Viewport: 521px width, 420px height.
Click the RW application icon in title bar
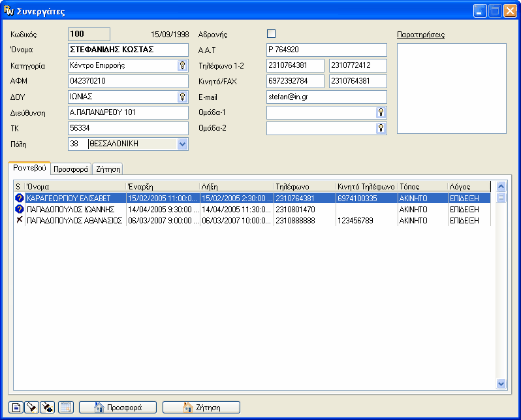(x=8, y=10)
